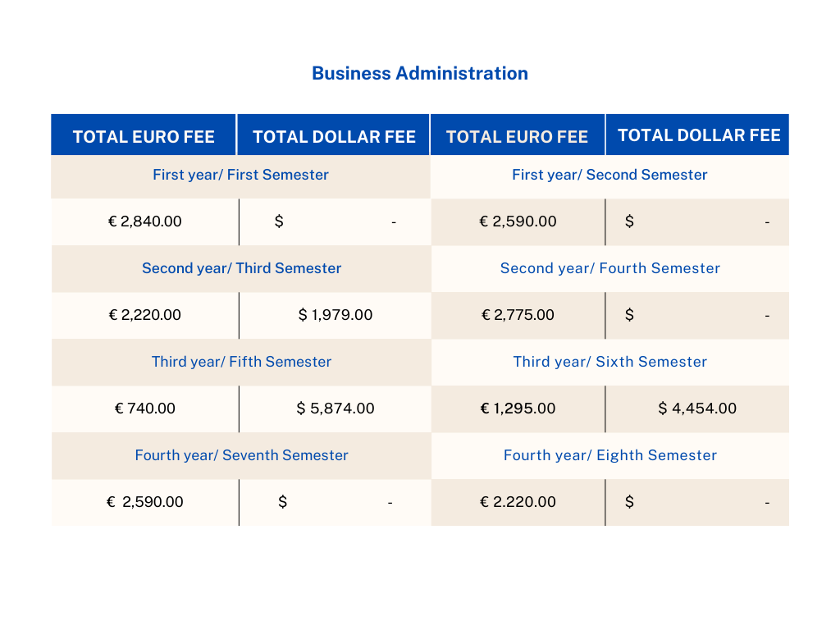840x630 pixels.
Task: Select the Third year/ Sixth Semester label
Action: coord(609,362)
